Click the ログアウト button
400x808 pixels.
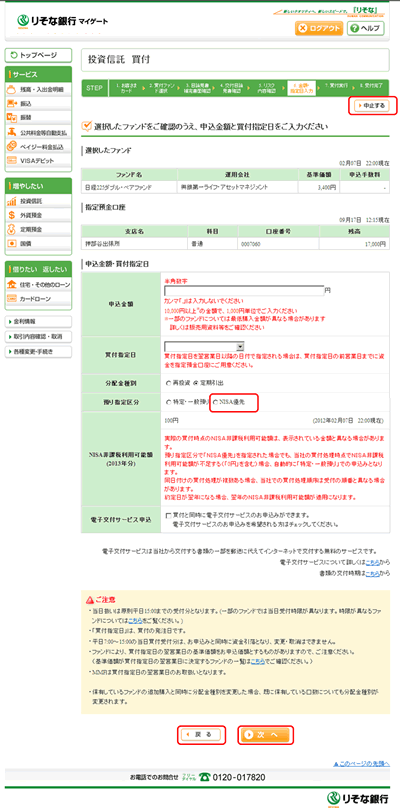pyautogui.click(x=319, y=28)
